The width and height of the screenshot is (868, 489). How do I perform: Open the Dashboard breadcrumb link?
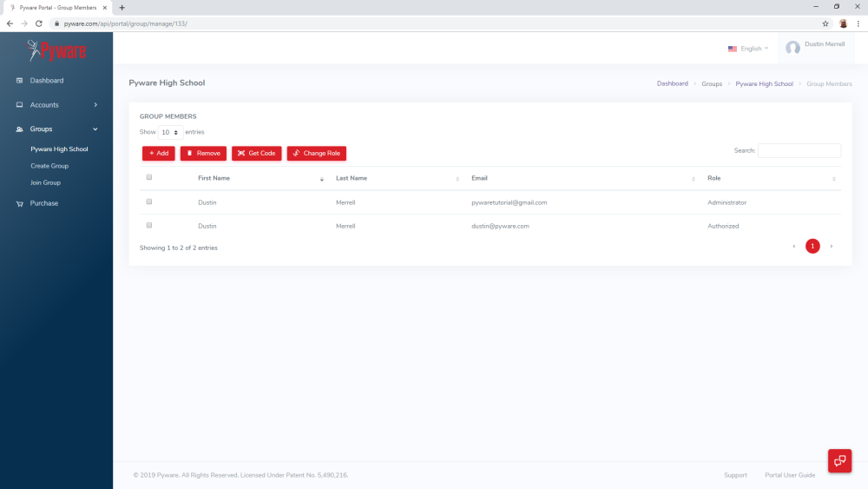672,83
